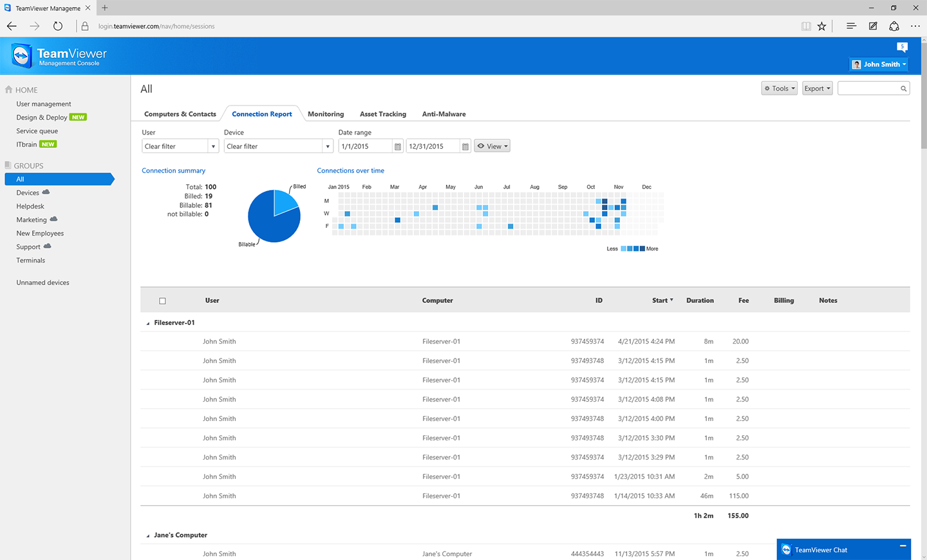The image size is (927, 560).
Task: Click User management in the sidebar
Action: coord(43,104)
